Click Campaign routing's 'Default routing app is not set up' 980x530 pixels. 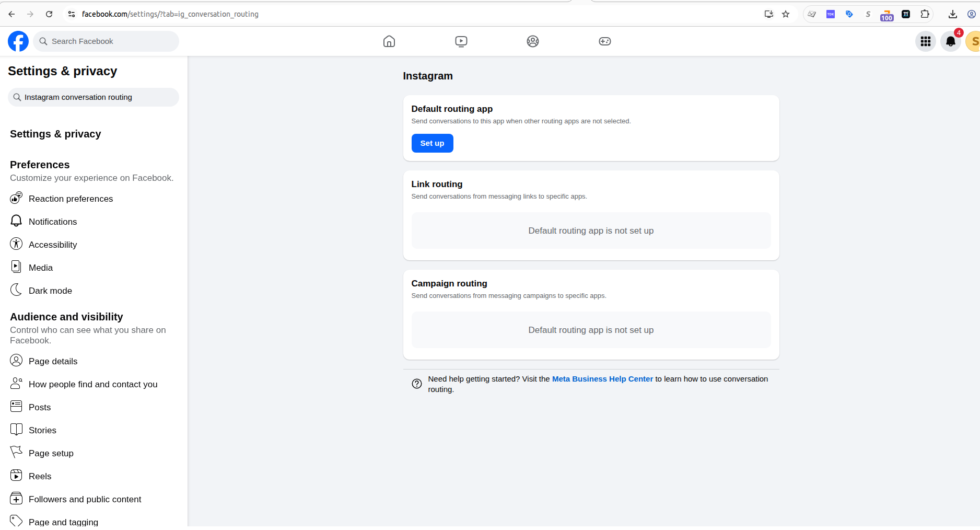tap(591, 330)
